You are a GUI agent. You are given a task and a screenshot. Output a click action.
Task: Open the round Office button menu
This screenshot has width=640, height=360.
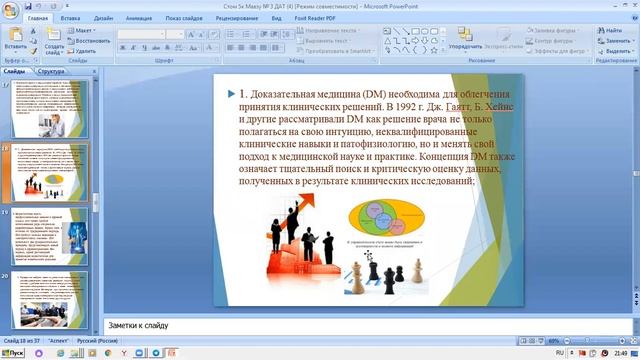click(x=10, y=10)
